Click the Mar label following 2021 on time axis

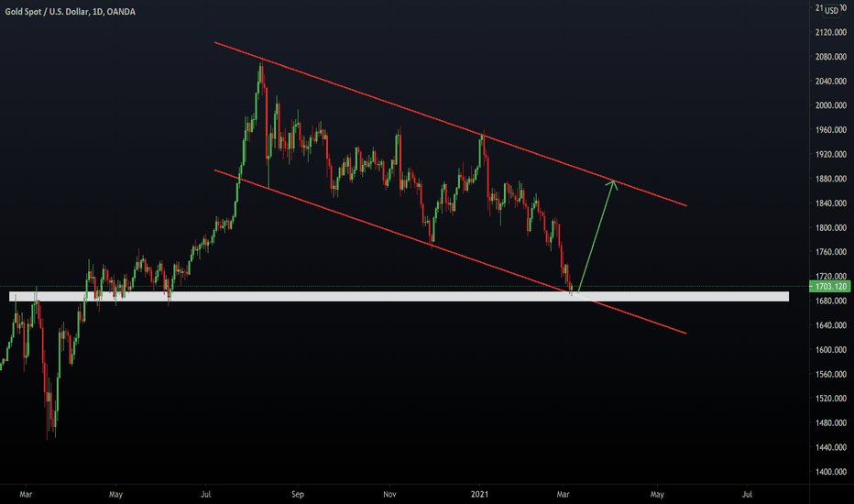coord(564,495)
